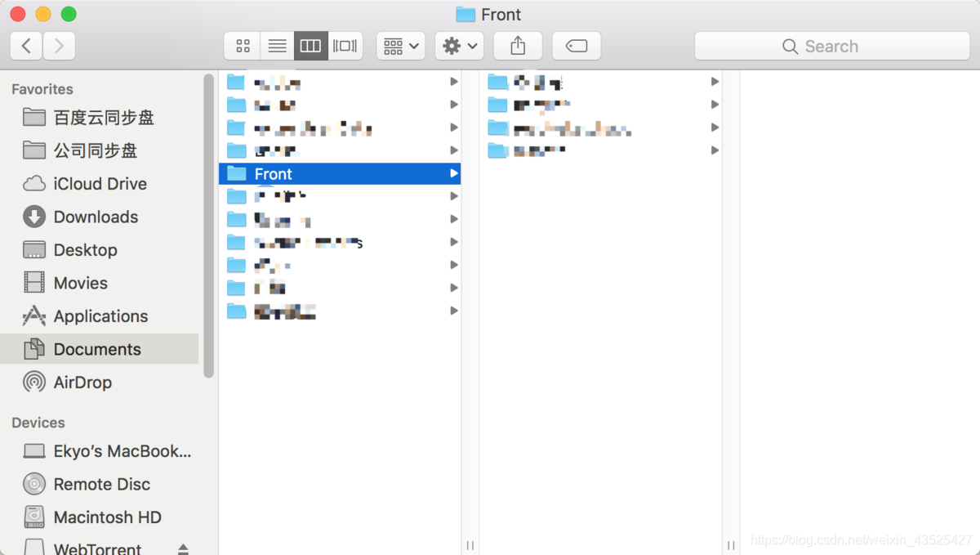Click the iCloud Drive cloud icon
This screenshot has width=980, height=555.
34,184
